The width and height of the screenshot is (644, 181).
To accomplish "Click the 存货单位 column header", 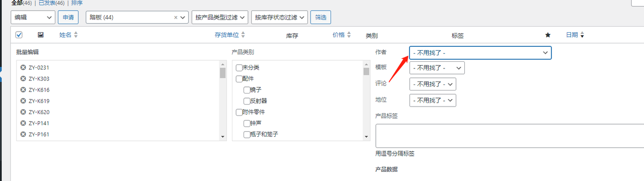I will [226, 35].
